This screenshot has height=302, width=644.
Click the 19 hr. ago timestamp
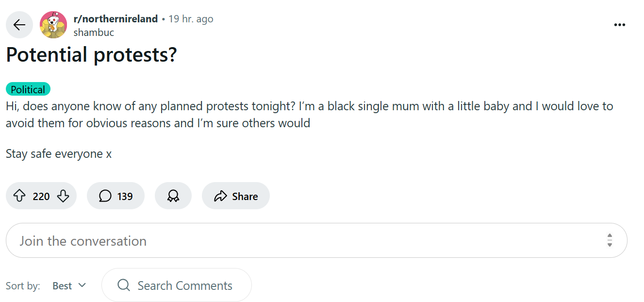click(x=191, y=19)
